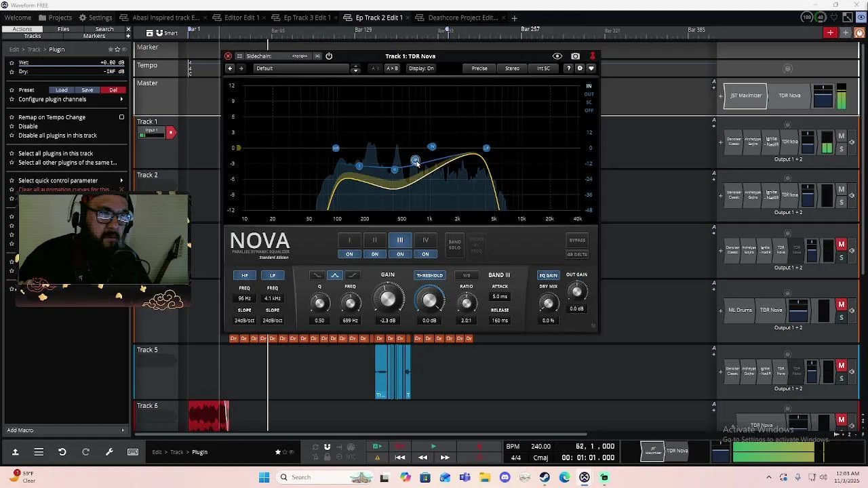Toggle the THRESHOLD button
This screenshot has width=868, height=488.
tap(429, 275)
